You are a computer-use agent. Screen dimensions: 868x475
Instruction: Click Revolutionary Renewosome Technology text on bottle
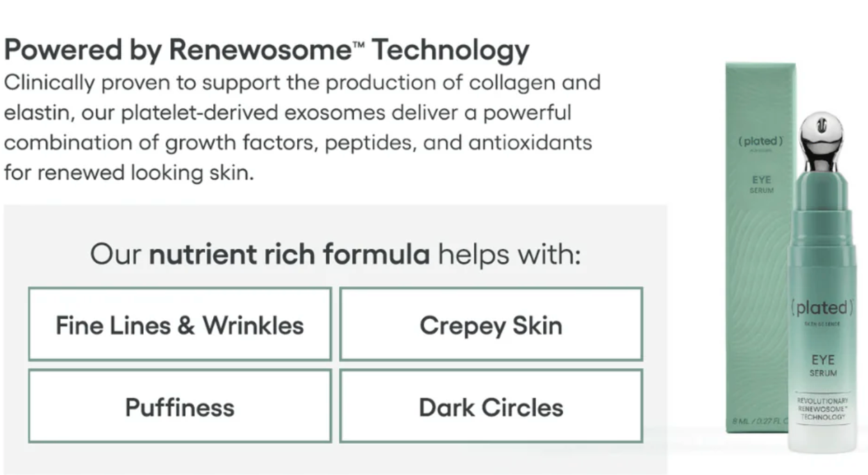[822, 410]
